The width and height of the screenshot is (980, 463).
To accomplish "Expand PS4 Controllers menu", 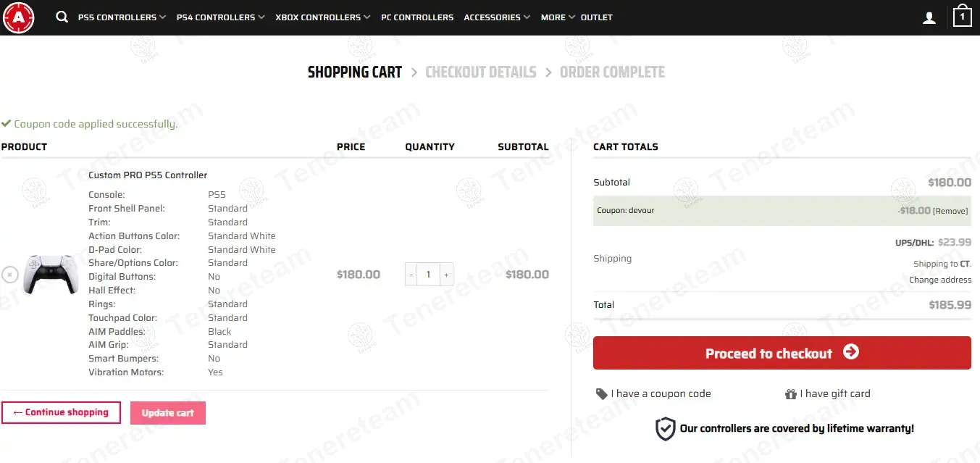I will 220,17.
